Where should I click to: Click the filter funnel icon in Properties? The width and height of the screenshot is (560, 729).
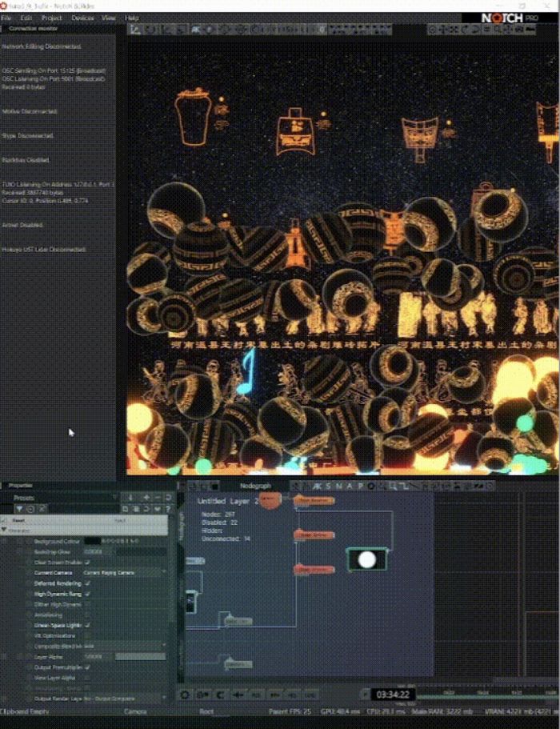(x=19, y=509)
